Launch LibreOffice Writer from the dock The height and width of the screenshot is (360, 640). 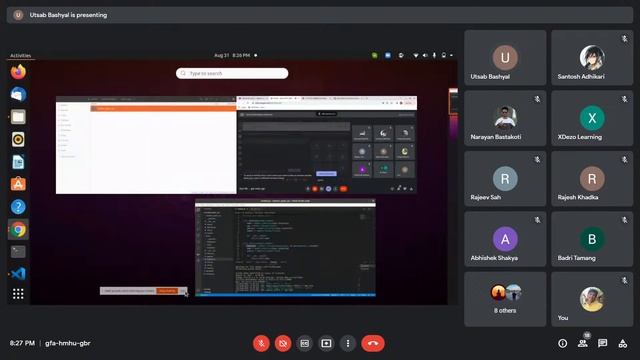(18, 162)
